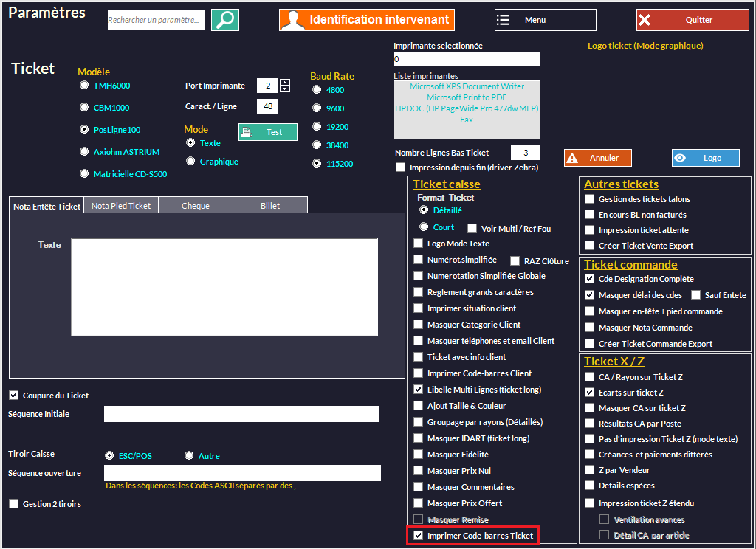Click the Rechercher un paramètre search field

tap(157, 21)
